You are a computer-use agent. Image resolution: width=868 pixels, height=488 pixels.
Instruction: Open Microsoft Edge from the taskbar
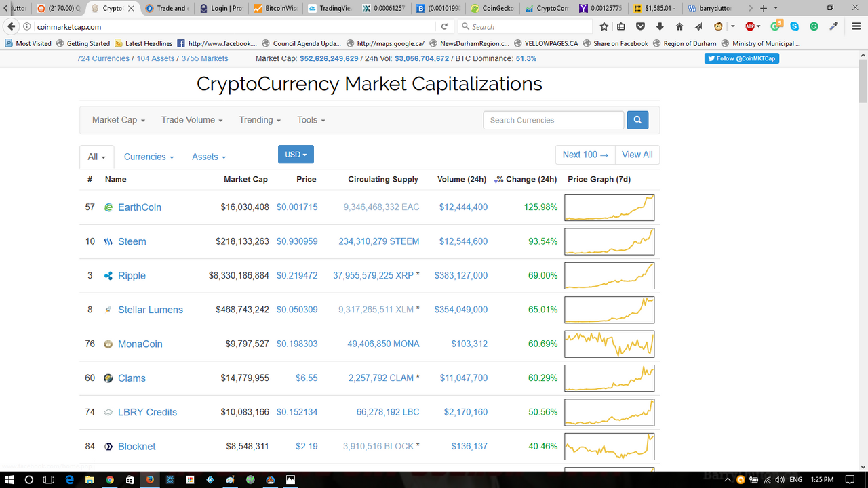point(69,479)
